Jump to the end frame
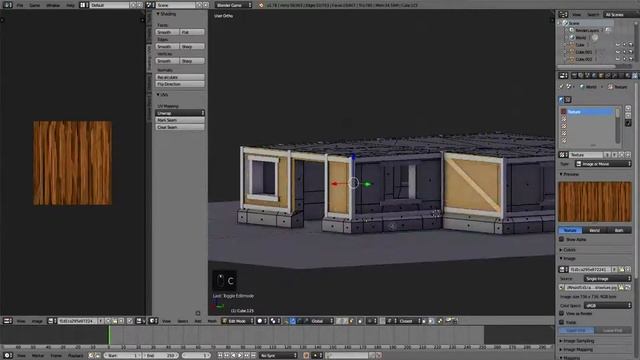The width and height of the screenshot is (640, 360). pos(253,356)
